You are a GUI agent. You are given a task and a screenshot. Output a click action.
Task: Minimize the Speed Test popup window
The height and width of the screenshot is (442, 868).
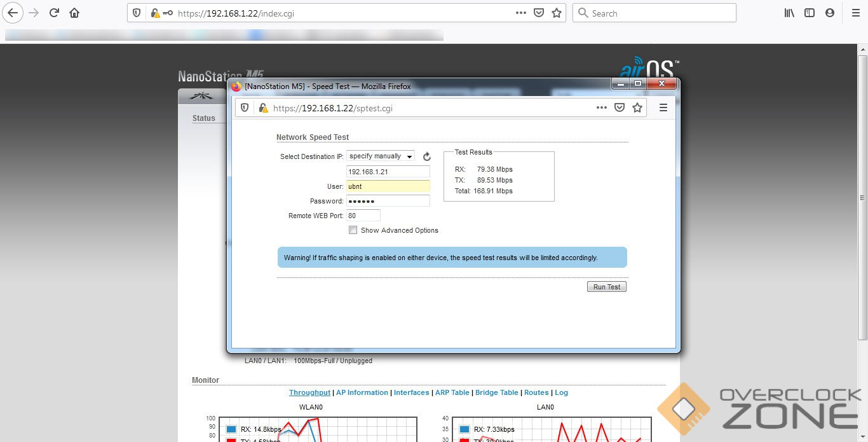pyautogui.click(x=621, y=83)
